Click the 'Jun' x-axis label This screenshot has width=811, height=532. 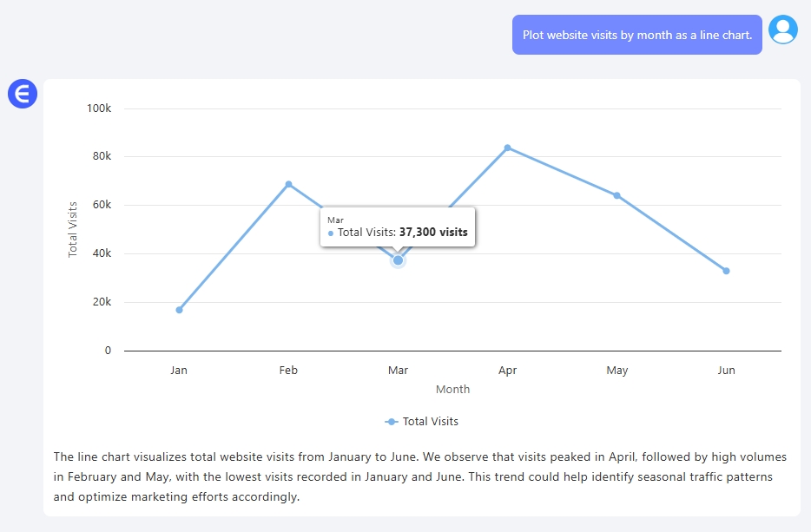pyautogui.click(x=726, y=371)
